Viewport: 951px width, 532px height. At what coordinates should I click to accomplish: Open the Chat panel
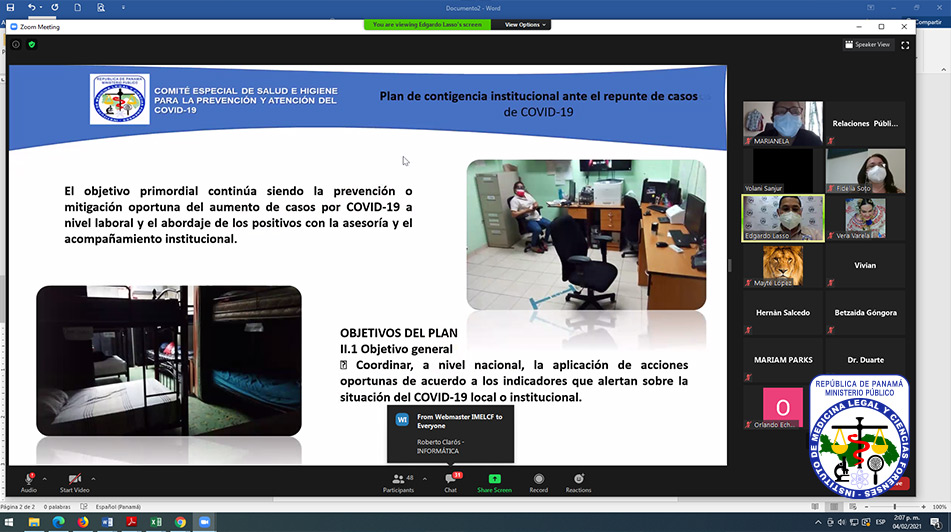coord(451,483)
